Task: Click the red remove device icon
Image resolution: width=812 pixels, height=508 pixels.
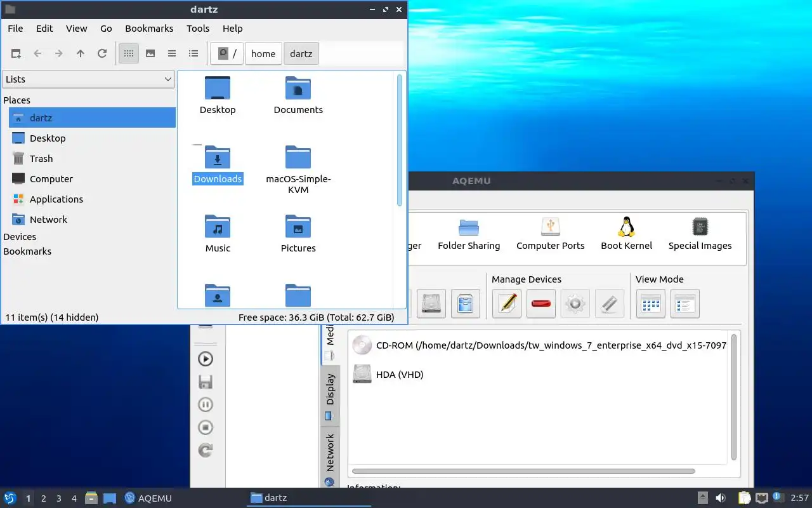Action: [x=541, y=304]
